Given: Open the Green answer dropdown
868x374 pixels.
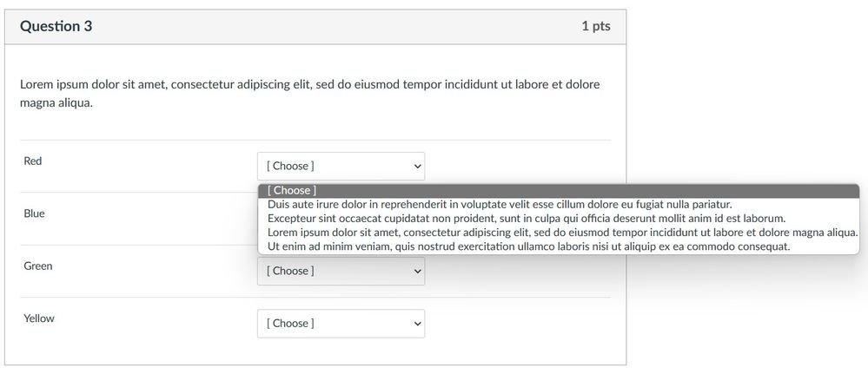Looking at the screenshot, I should click(x=341, y=271).
